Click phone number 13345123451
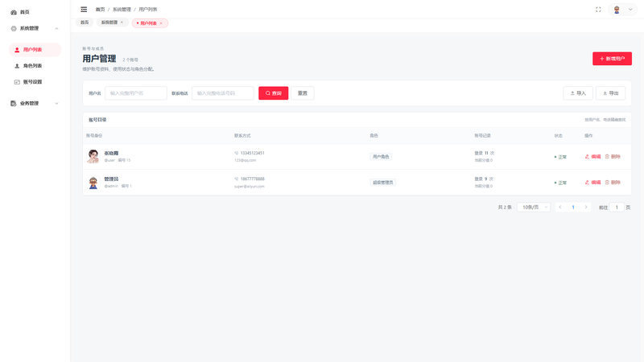Viewport: 644px width, 362px height. coord(252,153)
